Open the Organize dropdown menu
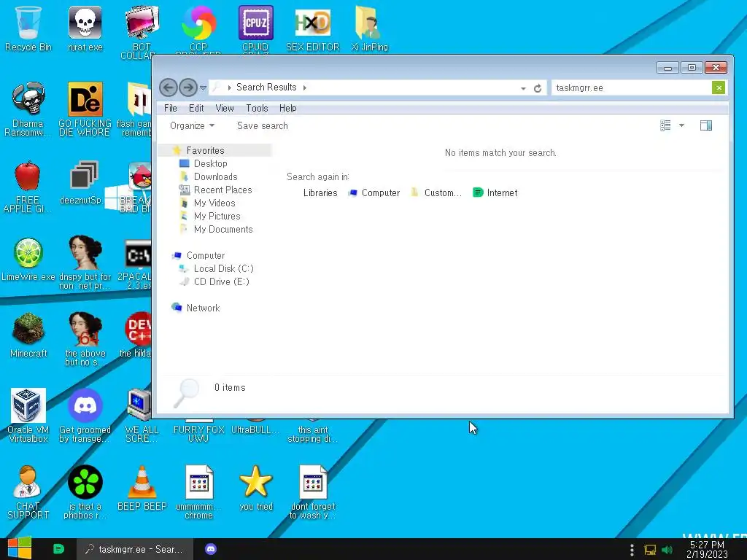Screen dimensions: 747x560 click(x=192, y=125)
